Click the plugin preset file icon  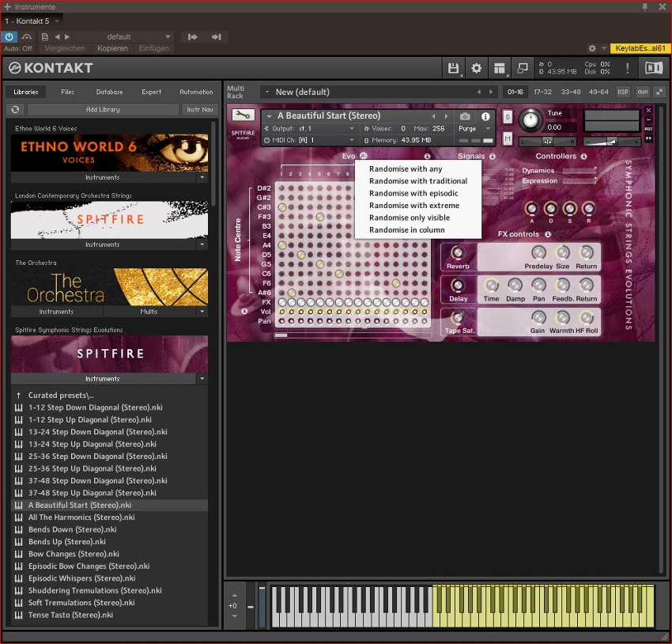coord(44,37)
